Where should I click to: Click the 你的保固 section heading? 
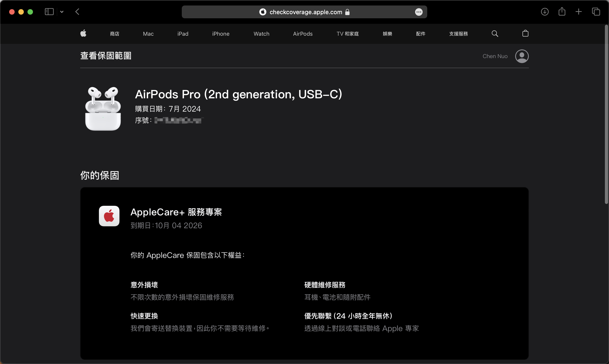coord(99,175)
